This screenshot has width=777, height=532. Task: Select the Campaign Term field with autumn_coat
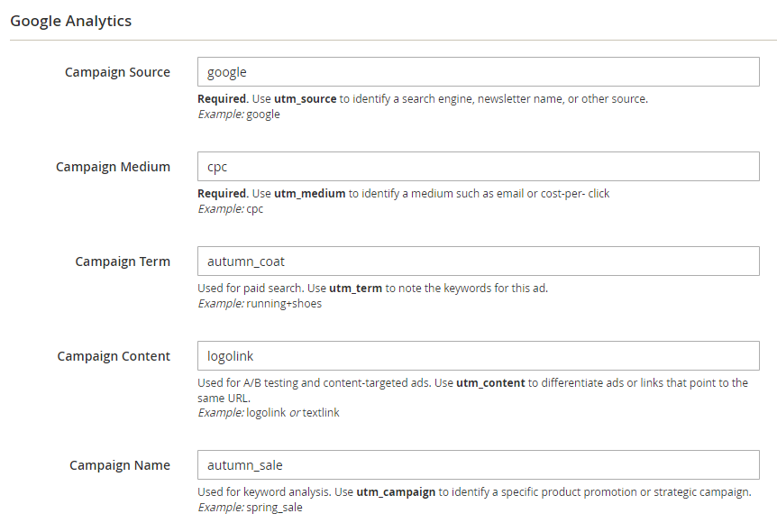point(479,261)
